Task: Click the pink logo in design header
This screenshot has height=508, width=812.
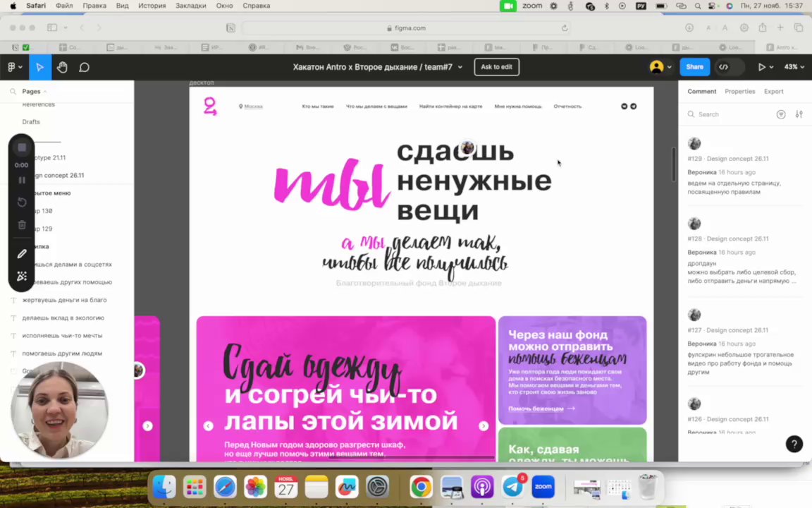Action: click(x=210, y=106)
